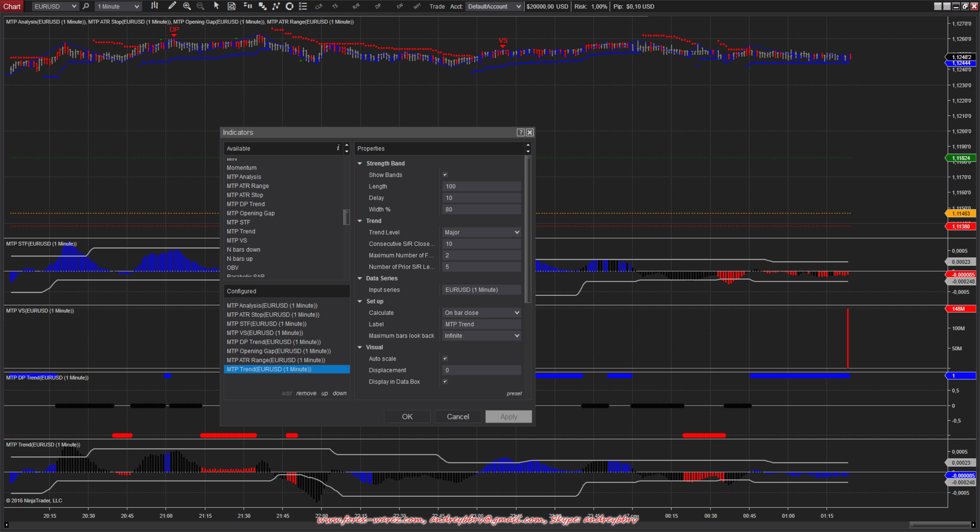Click the bar type icon in the toolbar
This screenshot has width=980, height=532.
click(x=154, y=6)
